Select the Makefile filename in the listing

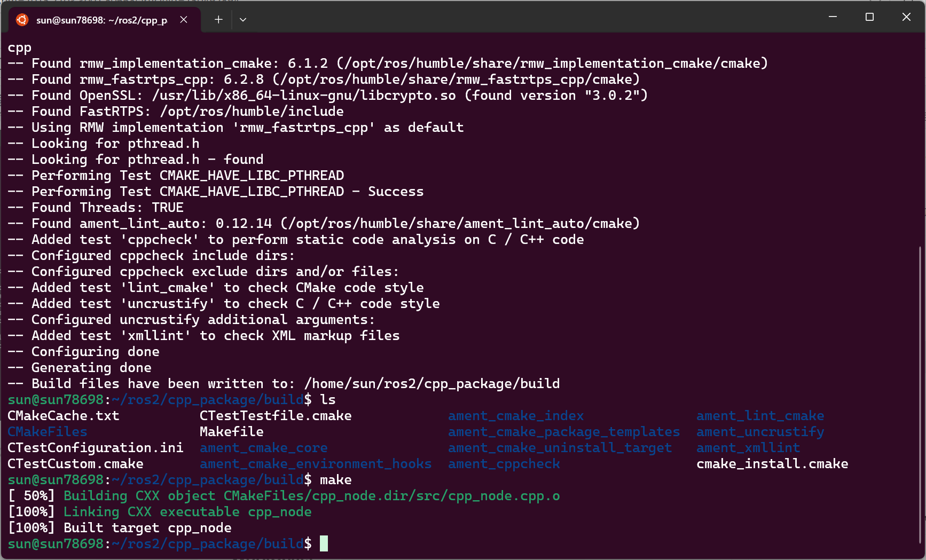tap(231, 431)
